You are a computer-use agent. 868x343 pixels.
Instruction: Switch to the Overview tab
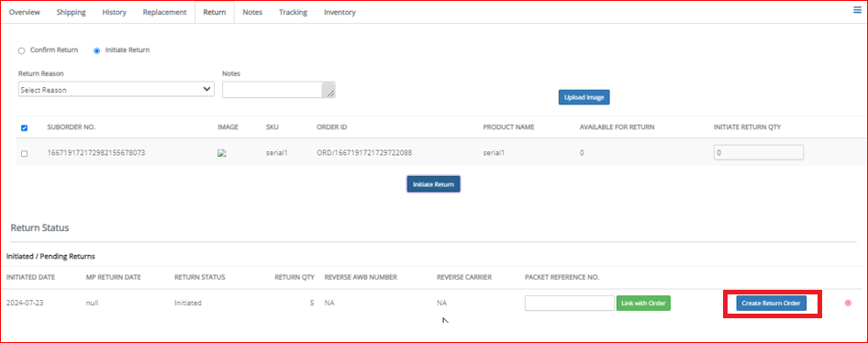[x=25, y=12]
